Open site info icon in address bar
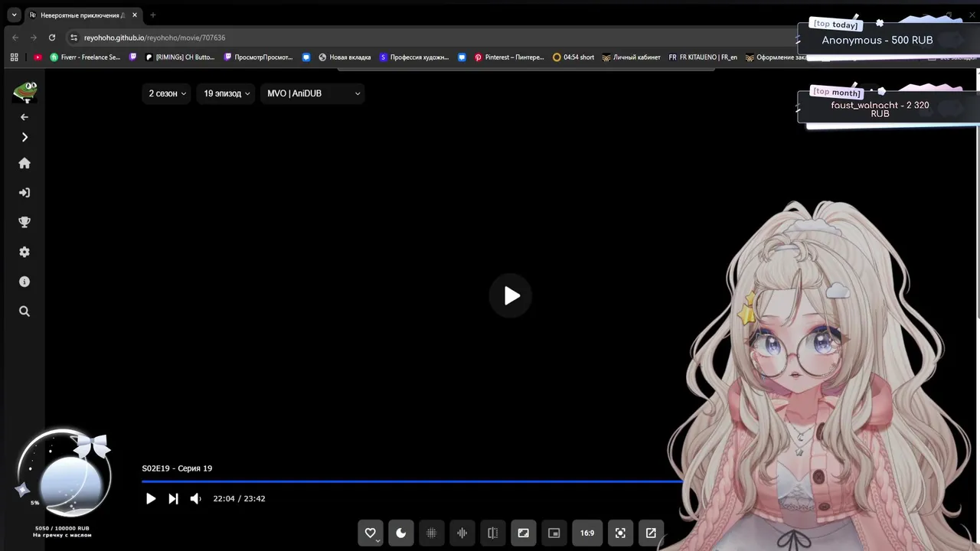The image size is (980, 551). click(73, 37)
